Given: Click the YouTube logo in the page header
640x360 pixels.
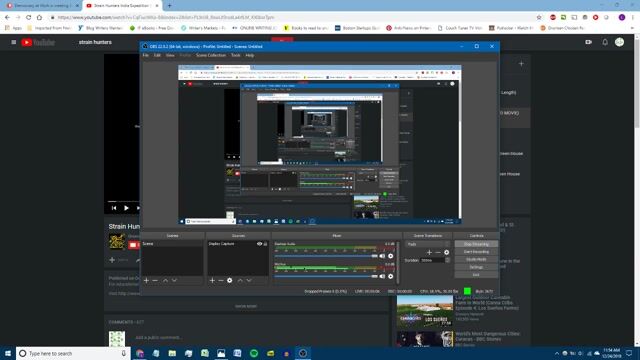Looking at the screenshot, I should coord(38,42).
